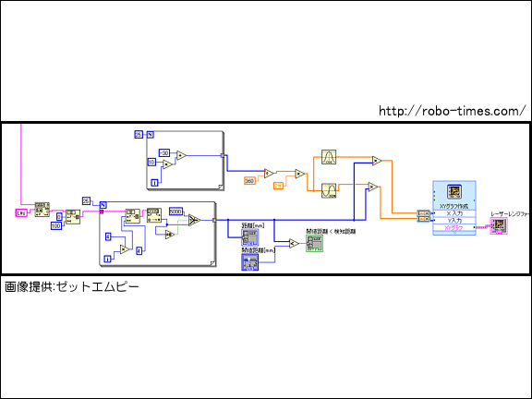Click the LWs pink string constant
Viewport: 532px width, 399px height.
pyautogui.click(x=21, y=213)
